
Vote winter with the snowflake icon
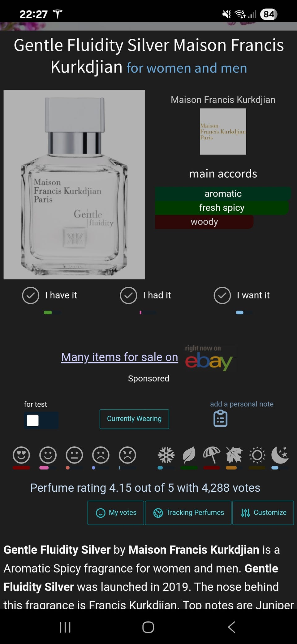166,455
